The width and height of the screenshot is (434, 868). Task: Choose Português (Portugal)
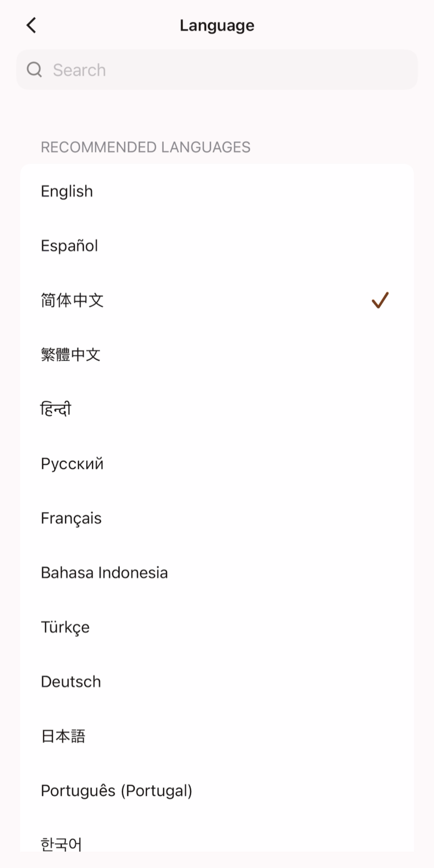coord(116,791)
